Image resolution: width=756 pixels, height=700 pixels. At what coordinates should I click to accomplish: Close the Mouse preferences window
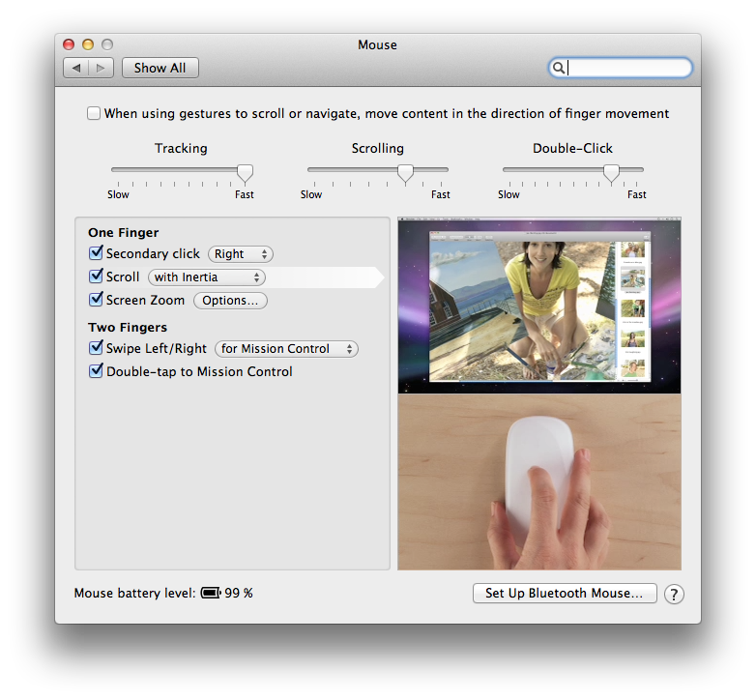[x=69, y=44]
